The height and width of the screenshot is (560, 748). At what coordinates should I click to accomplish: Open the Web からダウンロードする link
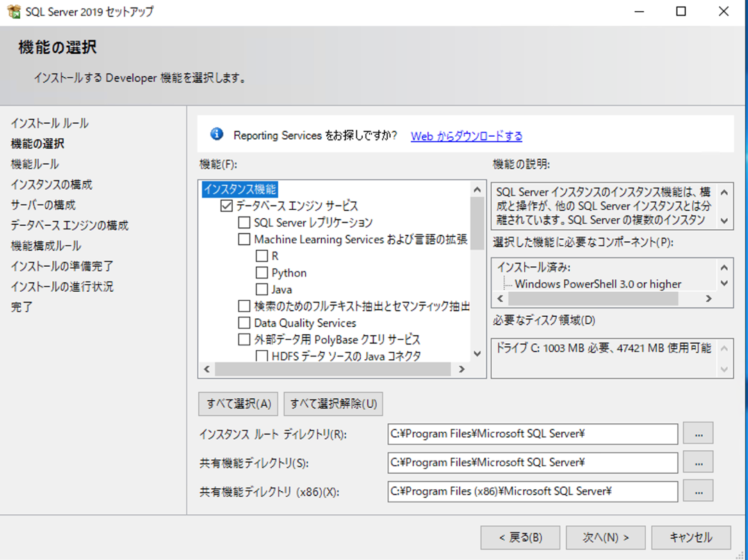[x=466, y=135]
